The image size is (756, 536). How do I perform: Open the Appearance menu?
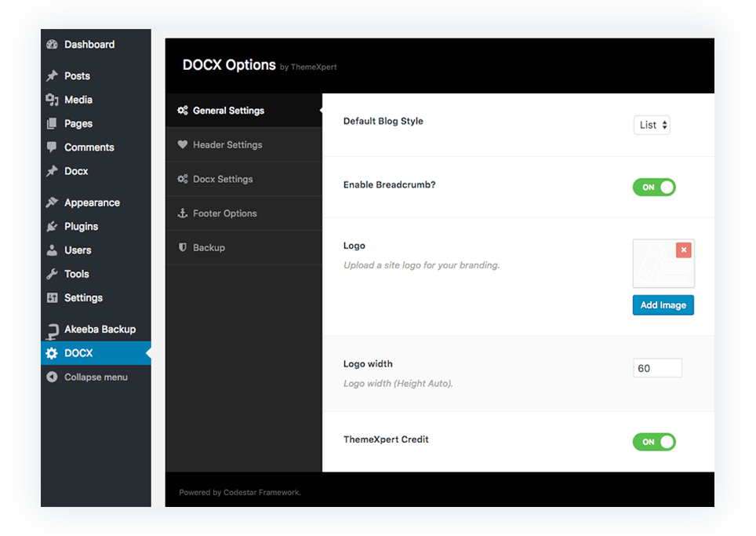tap(96, 202)
